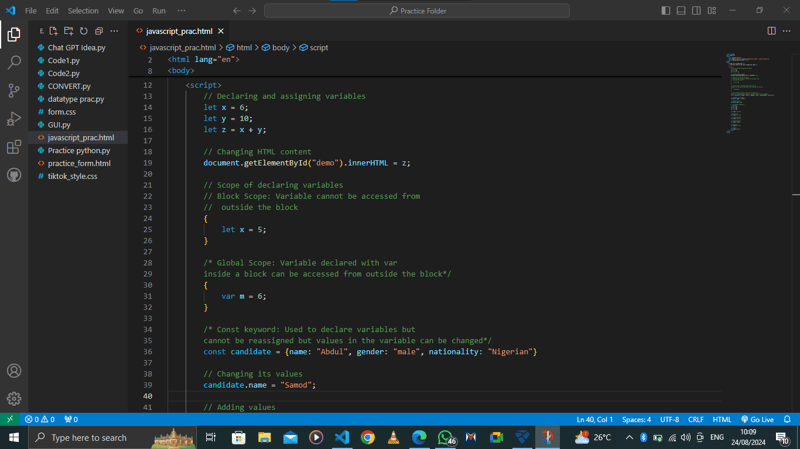Toggle primary side bar visibility
800x449 pixels.
(x=666, y=11)
